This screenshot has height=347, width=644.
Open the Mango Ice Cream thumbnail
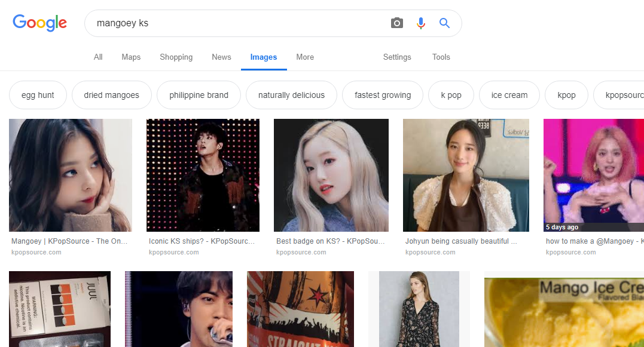click(x=564, y=309)
